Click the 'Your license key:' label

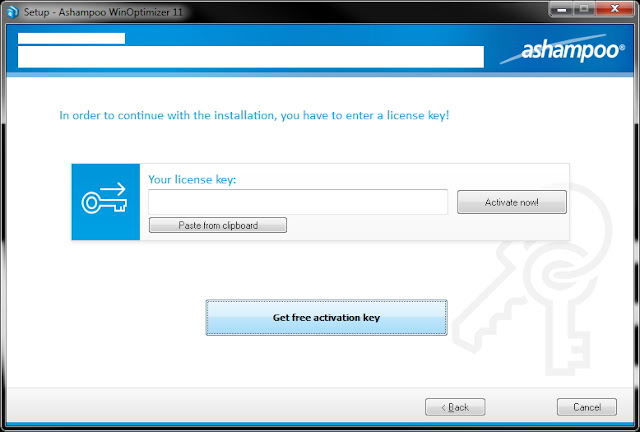click(192, 180)
